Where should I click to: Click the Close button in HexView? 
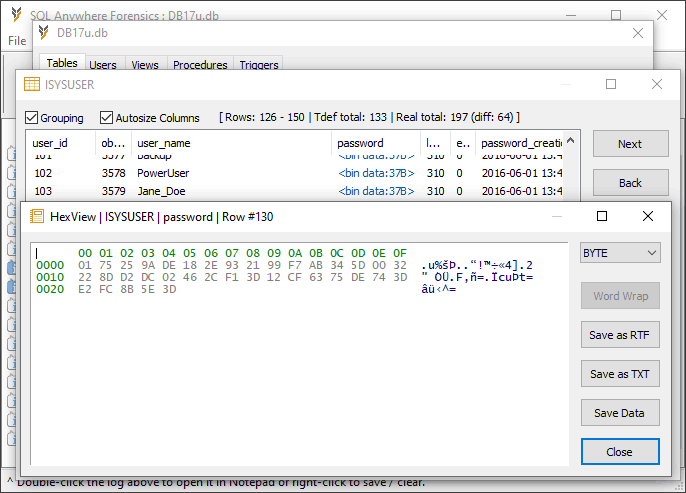point(620,451)
